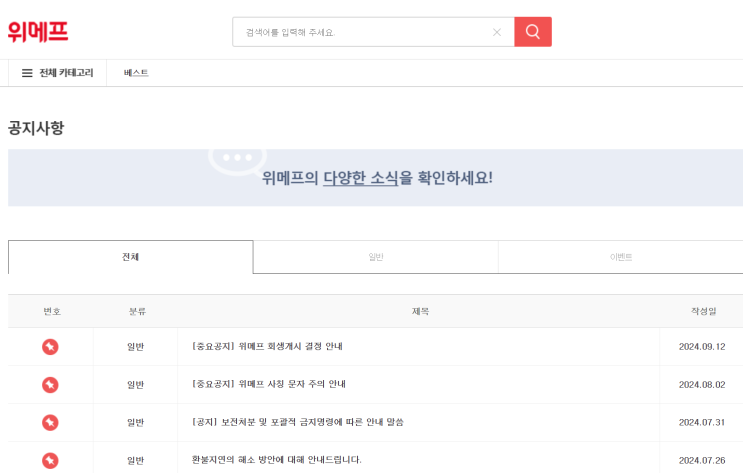The image size is (743, 473).
Task: Click the date 2024.08.02
Action: [x=702, y=385]
